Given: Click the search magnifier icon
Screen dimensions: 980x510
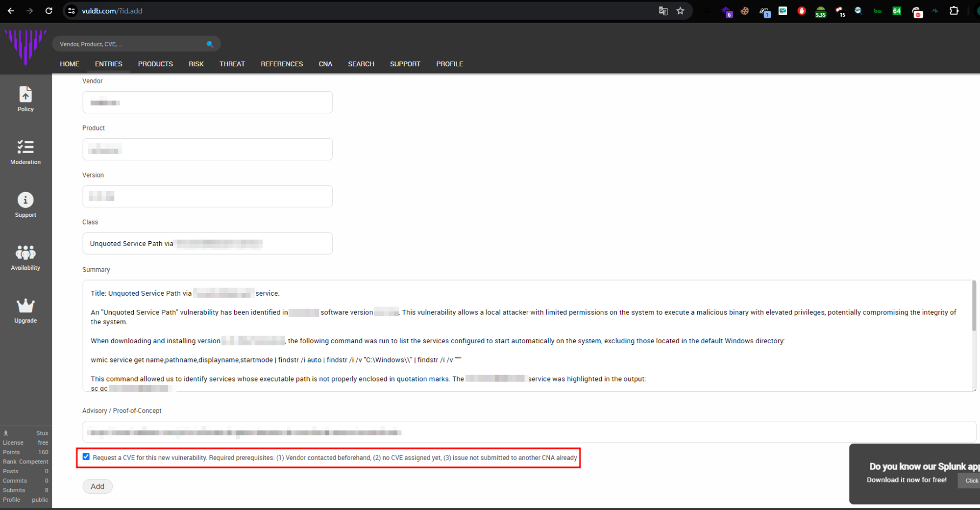Looking at the screenshot, I should coord(210,44).
